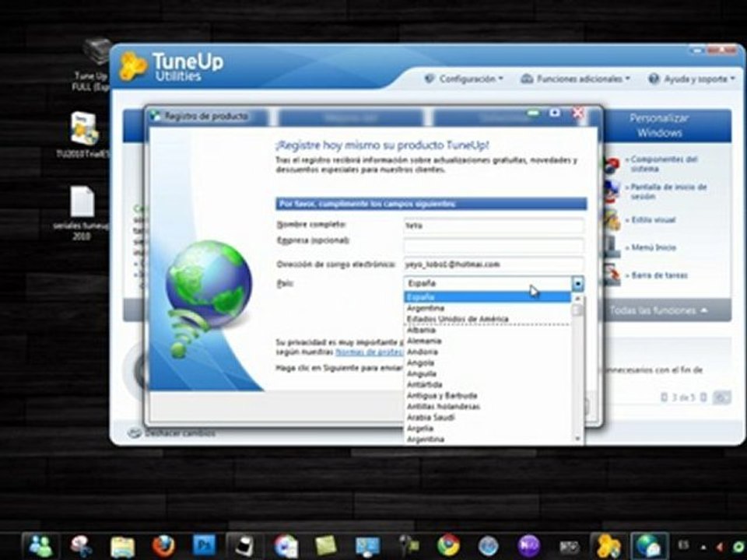This screenshot has width=747, height=560.
Task: Click the Registro de producto title icon
Action: click(x=155, y=116)
